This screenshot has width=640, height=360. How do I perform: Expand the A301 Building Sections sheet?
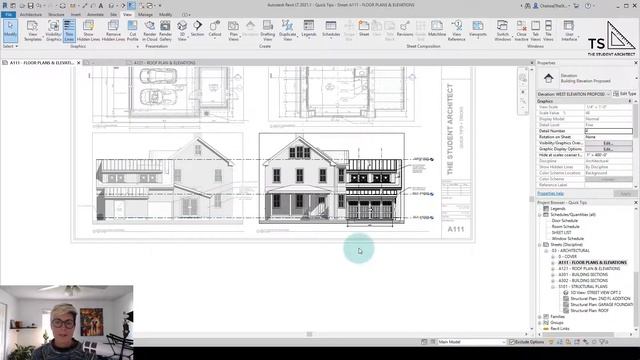(x=553, y=275)
